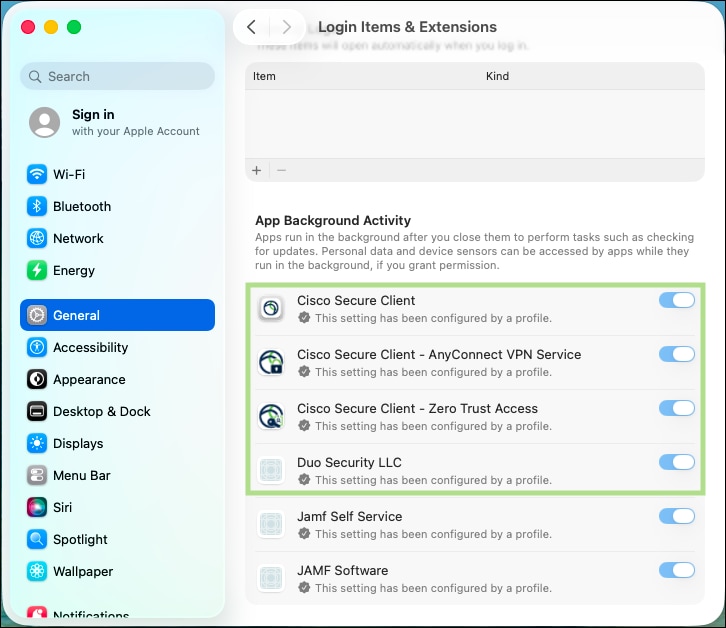This screenshot has width=726, height=628.
Task: Open Bluetooth settings pane
Action: (x=117, y=207)
